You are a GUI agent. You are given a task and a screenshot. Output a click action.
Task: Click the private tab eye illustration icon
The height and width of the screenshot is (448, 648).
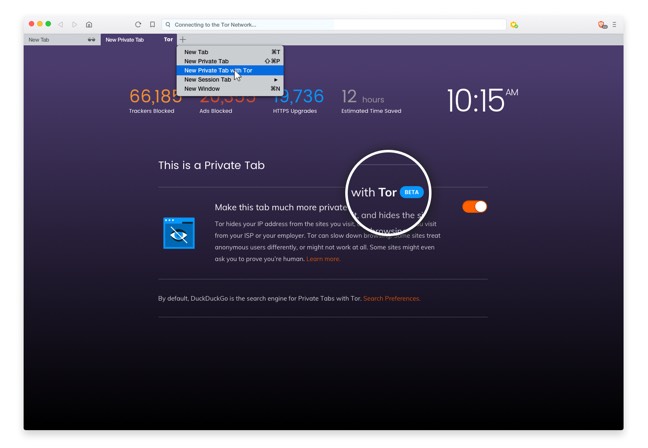click(x=179, y=233)
